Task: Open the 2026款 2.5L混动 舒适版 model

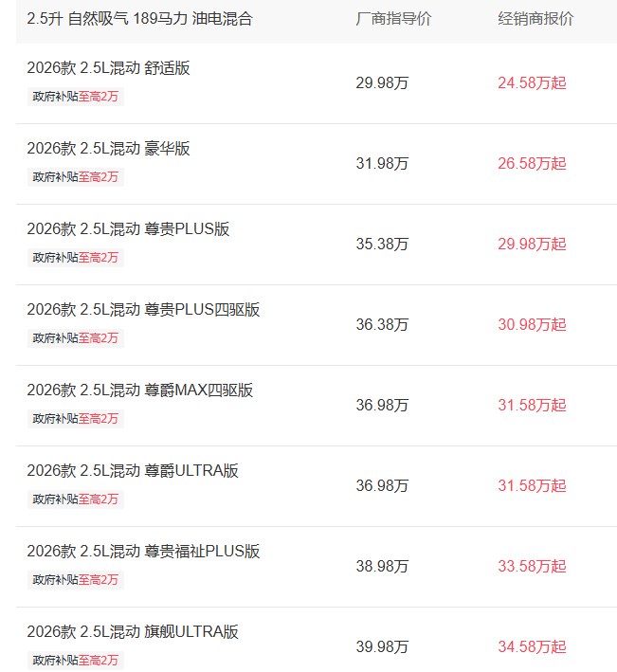Action: click(x=109, y=68)
